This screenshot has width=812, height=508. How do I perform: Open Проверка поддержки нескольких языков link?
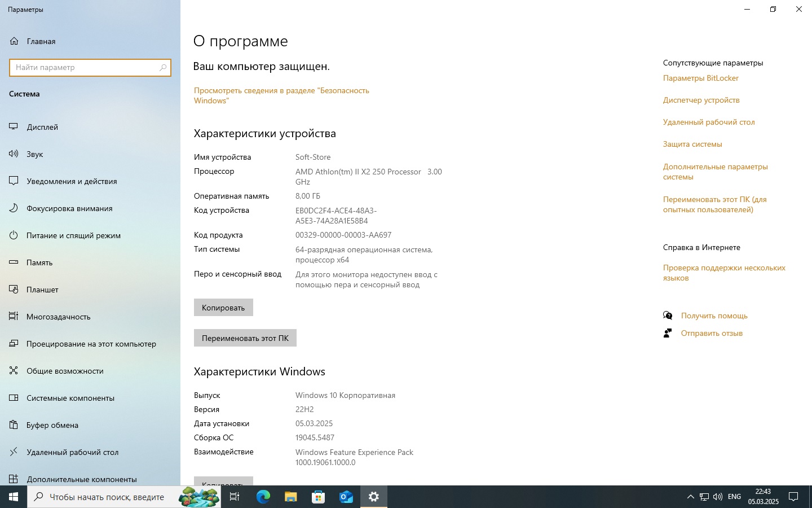pyautogui.click(x=724, y=273)
